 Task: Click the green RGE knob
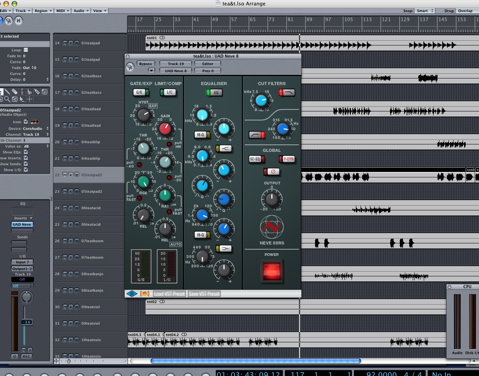pos(143,182)
